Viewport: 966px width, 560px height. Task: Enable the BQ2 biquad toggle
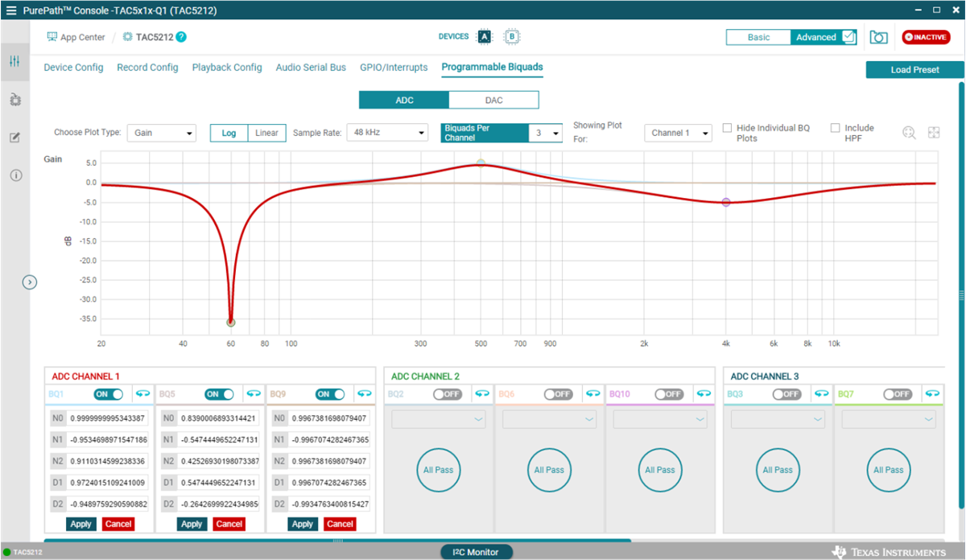point(448,394)
